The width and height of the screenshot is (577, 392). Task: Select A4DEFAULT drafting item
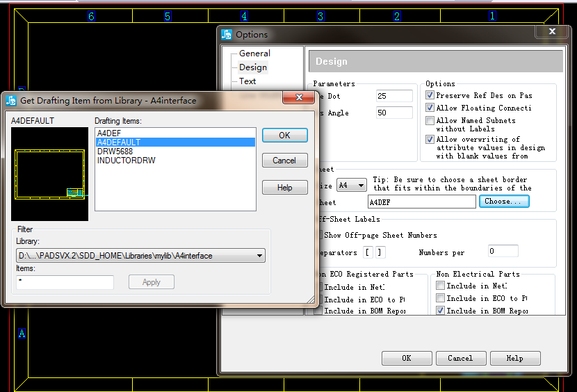point(175,142)
